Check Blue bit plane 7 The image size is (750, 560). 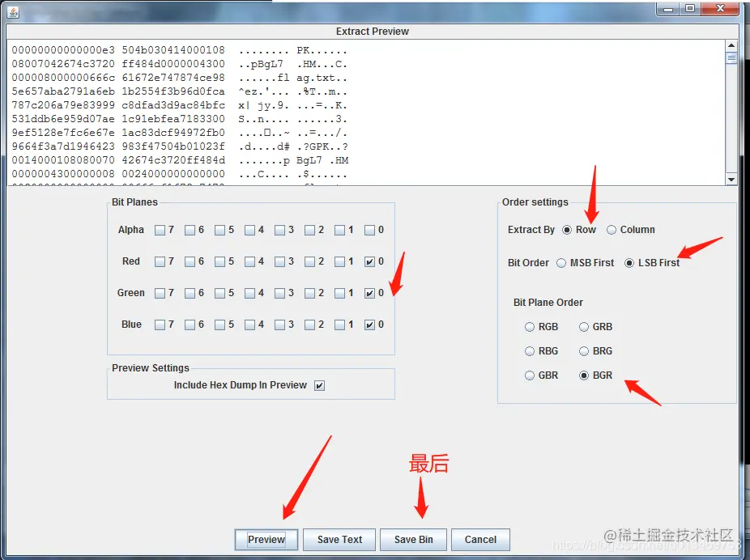[x=160, y=325]
